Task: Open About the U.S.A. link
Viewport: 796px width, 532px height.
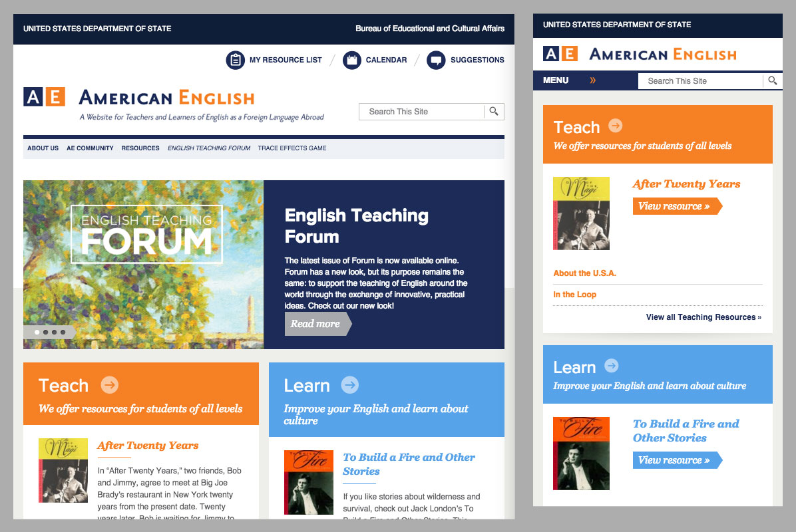Action: 585,273
